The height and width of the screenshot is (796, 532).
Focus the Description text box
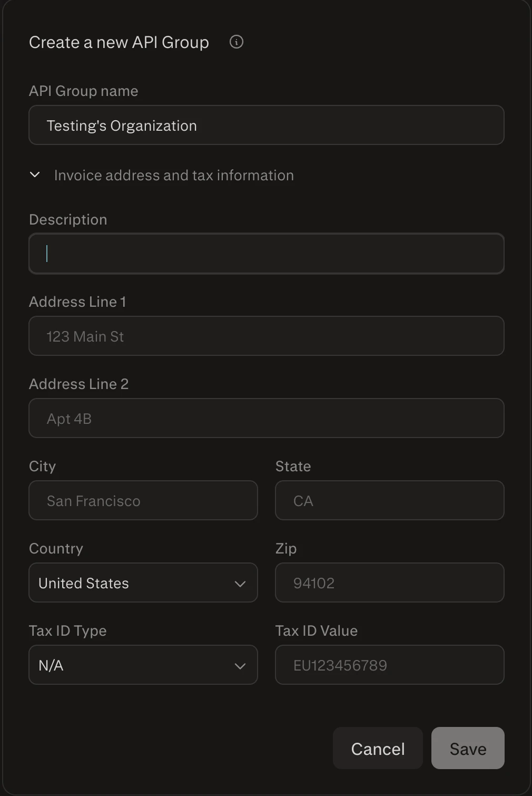tap(266, 254)
